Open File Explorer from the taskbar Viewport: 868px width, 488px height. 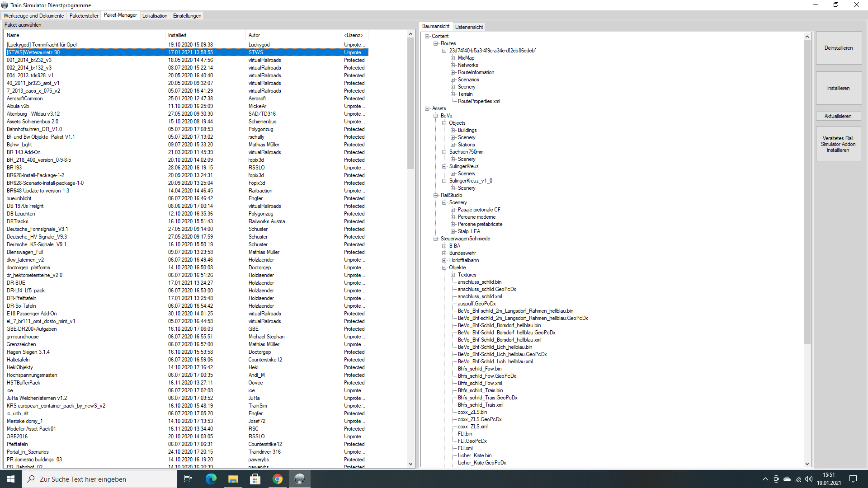coord(233,479)
